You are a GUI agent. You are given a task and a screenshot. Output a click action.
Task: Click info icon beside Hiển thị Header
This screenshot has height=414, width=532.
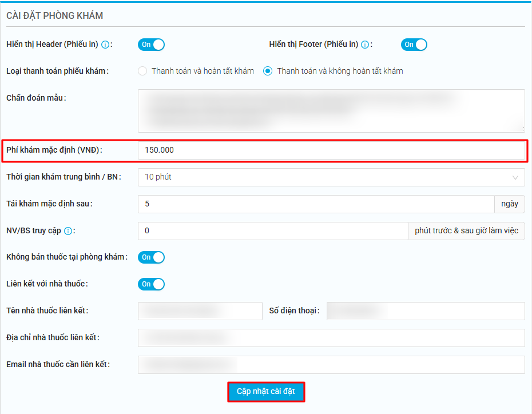(x=105, y=45)
